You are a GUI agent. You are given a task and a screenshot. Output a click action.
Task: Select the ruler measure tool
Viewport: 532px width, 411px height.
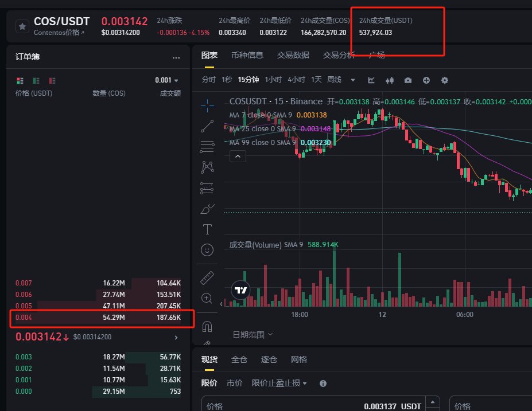207,278
